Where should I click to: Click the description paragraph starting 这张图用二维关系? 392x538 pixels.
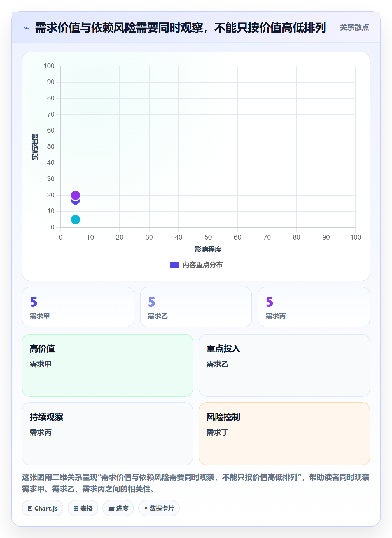[x=196, y=483]
